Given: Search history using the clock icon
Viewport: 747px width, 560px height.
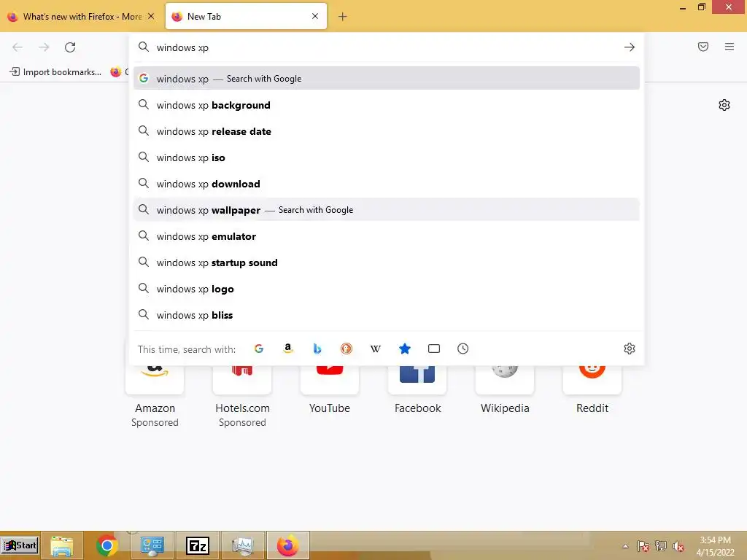Looking at the screenshot, I should click(x=463, y=349).
